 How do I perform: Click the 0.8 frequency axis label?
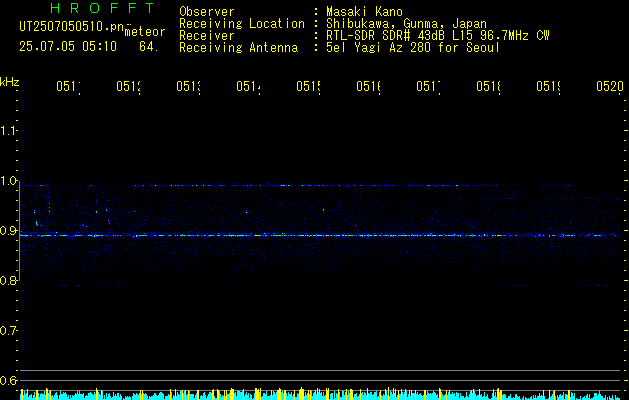(x=8, y=281)
